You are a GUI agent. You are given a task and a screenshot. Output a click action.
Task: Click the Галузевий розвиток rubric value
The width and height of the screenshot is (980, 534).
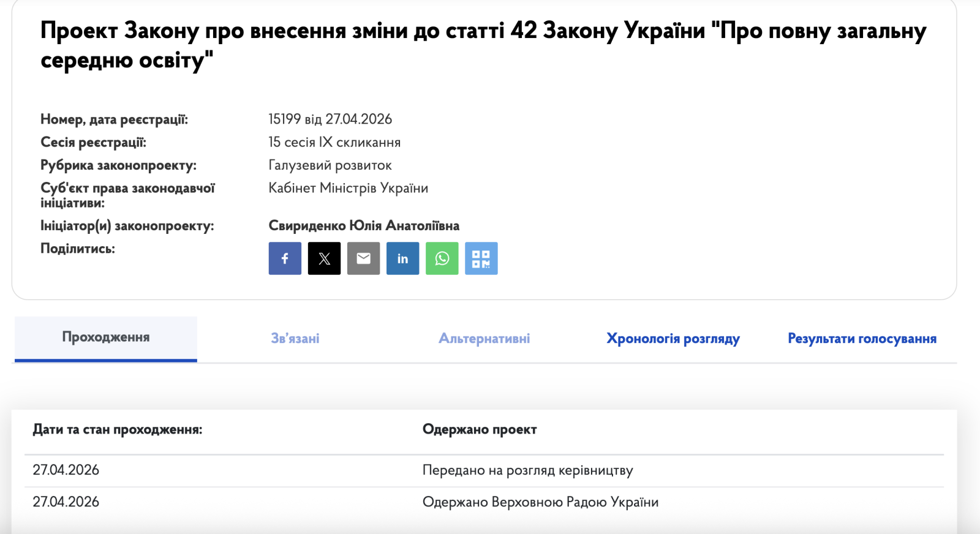pyautogui.click(x=330, y=165)
